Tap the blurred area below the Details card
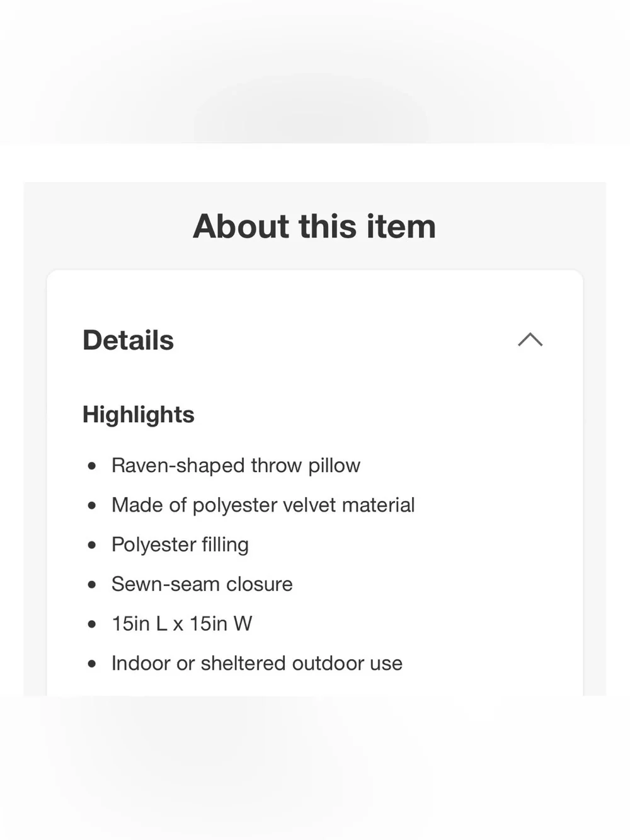 [x=315, y=768]
